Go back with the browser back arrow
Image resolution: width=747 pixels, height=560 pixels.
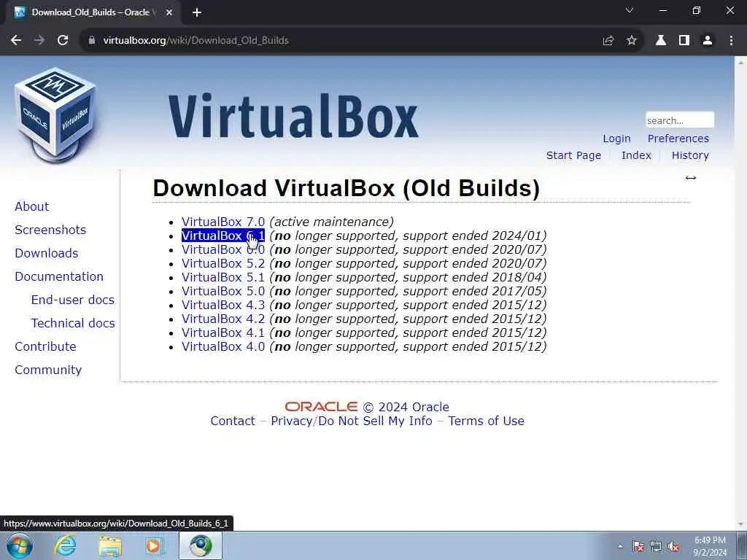16,41
